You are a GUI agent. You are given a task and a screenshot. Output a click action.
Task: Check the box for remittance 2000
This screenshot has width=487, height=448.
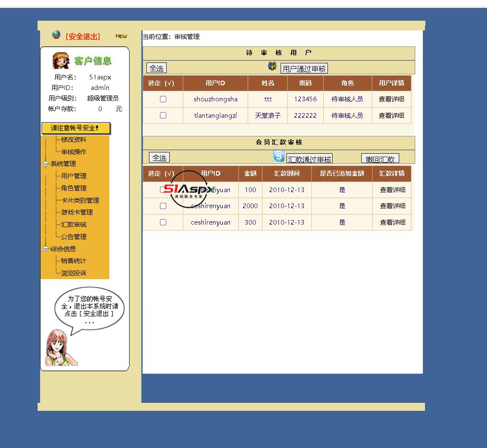click(x=163, y=206)
